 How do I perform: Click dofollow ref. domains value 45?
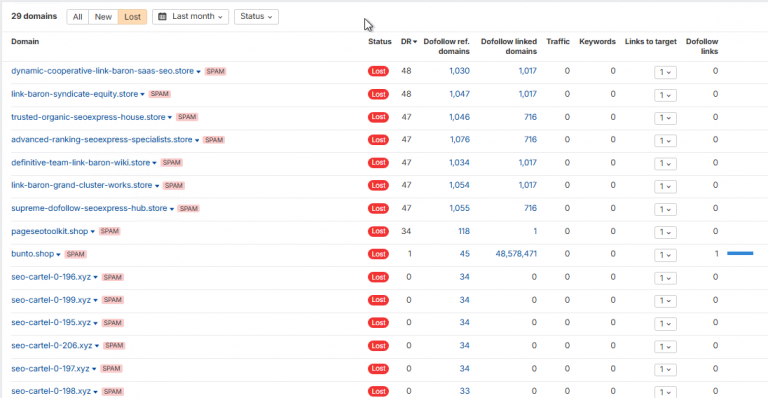465,254
